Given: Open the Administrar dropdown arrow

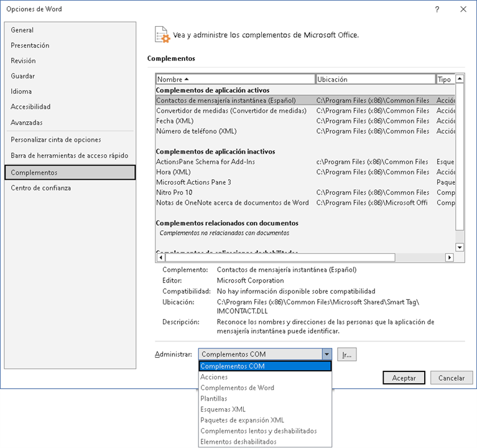Looking at the screenshot, I should coord(326,355).
